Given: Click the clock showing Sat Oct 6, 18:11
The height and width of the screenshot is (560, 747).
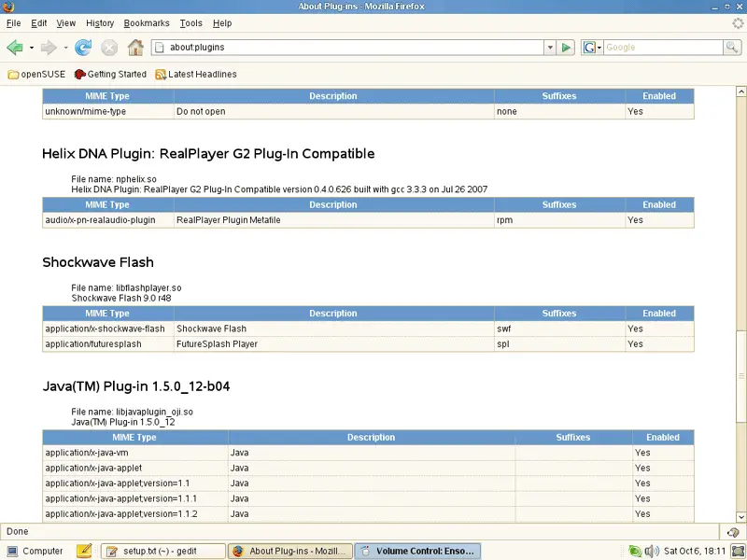Looking at the screenshot, I should (695, 551).
